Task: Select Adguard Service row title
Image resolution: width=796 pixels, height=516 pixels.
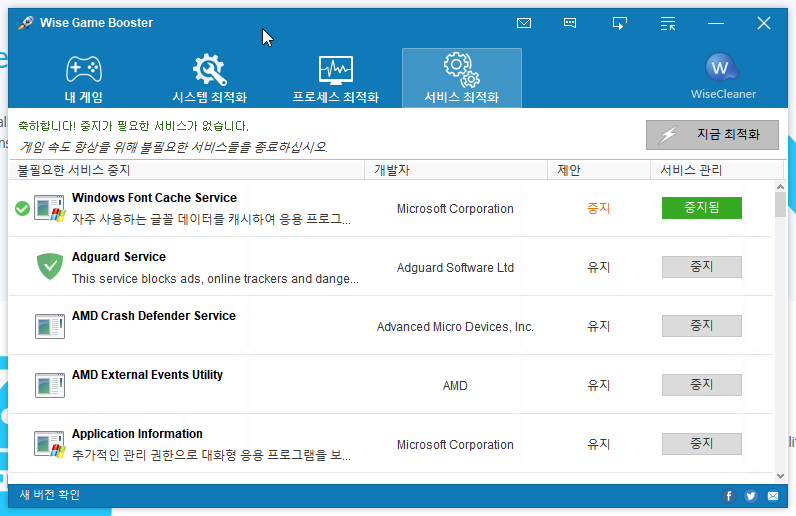Action: click(x=119, y=256)
